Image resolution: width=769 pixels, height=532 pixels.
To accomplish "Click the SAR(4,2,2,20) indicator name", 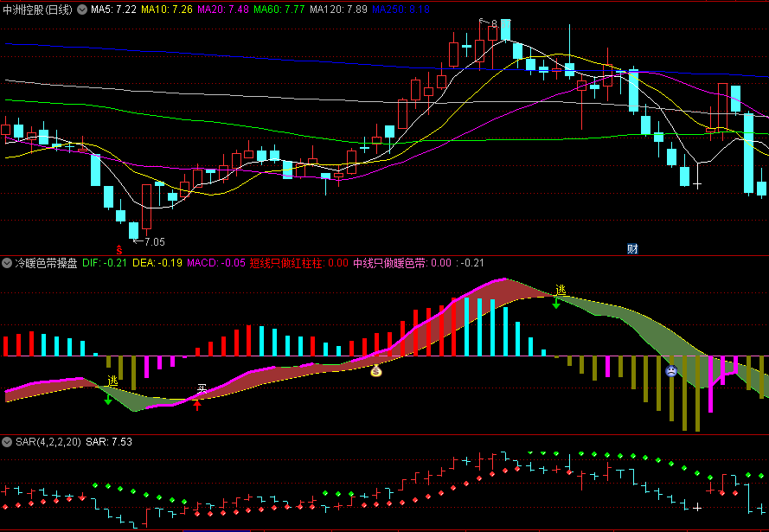I will pos(48,442).
